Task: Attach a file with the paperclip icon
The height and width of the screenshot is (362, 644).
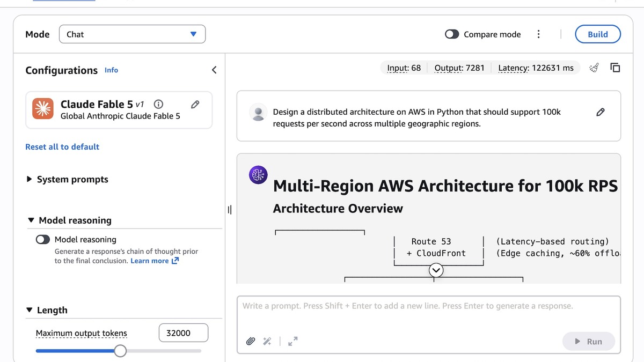Action: coord(250,341)
